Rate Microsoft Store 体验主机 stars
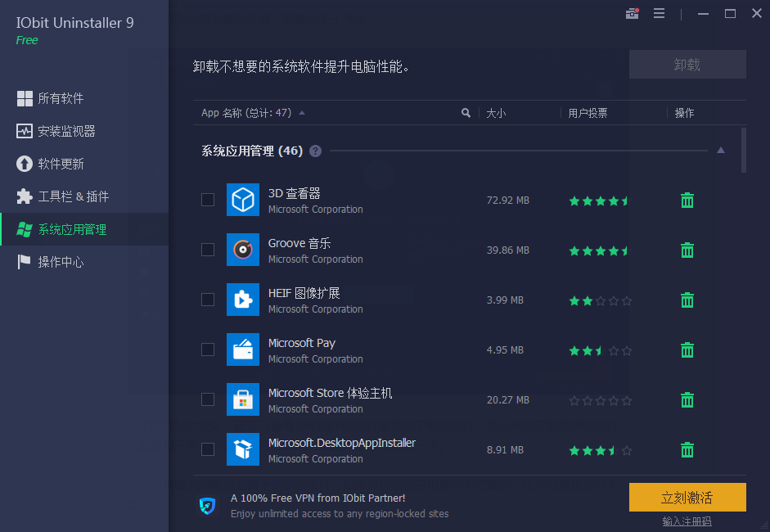Viewport: 770px width, 532px height. (x=600, y=401)
